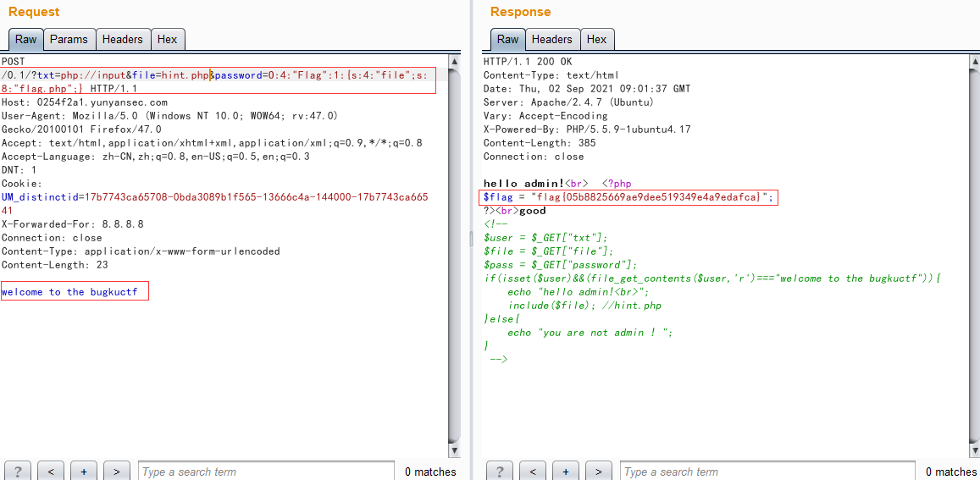Select the Response Raw tab
980x480 pixels.
(x=507, y=40)
